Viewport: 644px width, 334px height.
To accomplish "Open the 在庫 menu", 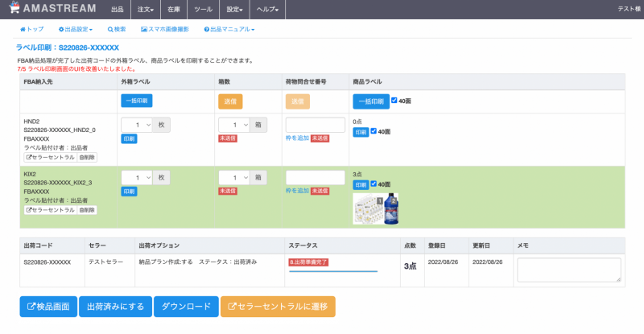I will (174, 9).
